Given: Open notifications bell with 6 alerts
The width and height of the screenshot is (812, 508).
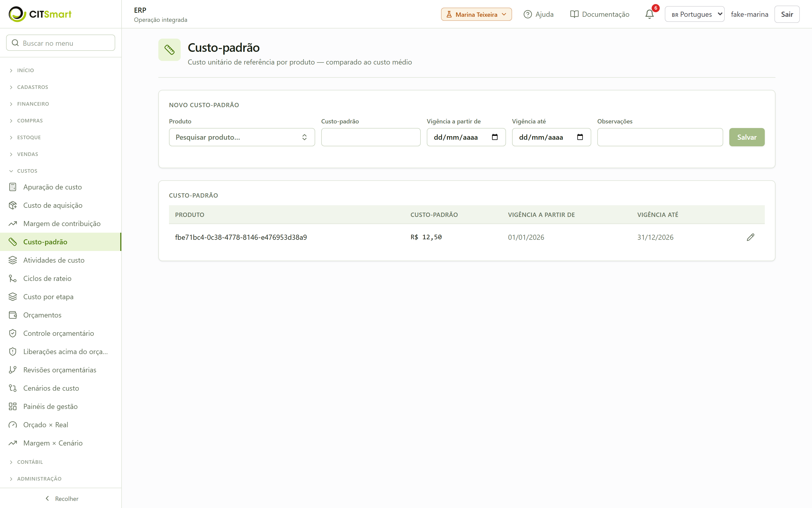Looking at the screenshot, I should coord(650,14).
